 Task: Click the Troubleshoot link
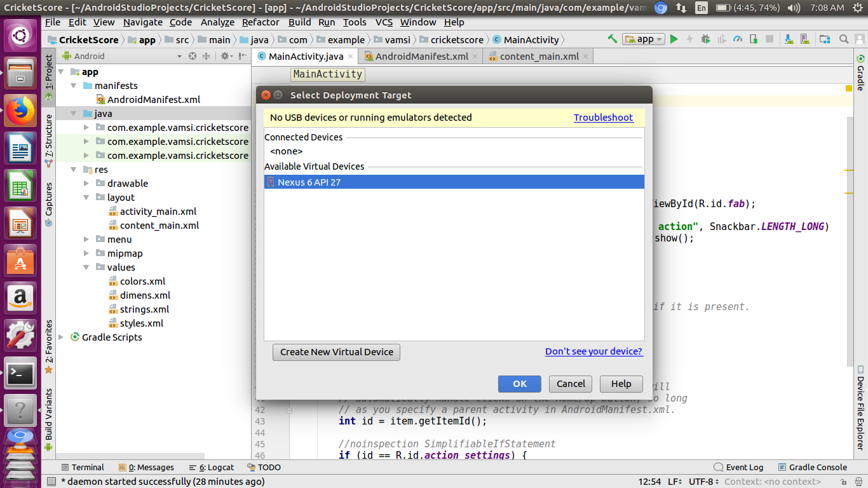604,118
